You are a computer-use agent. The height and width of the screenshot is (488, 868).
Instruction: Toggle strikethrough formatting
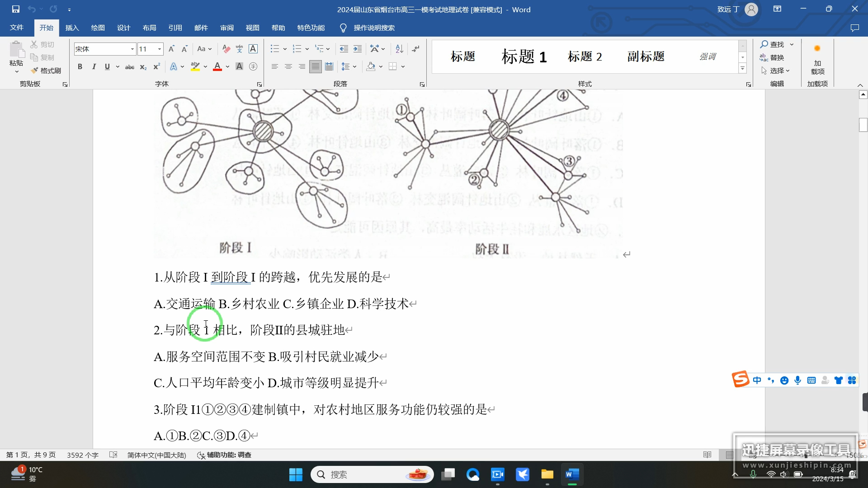click(x=130, y=67)
